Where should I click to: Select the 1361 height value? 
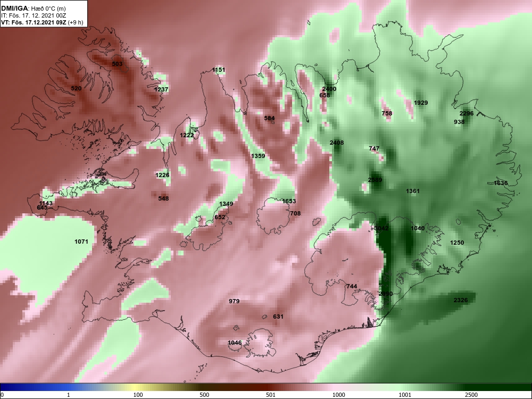coord(413,190)
